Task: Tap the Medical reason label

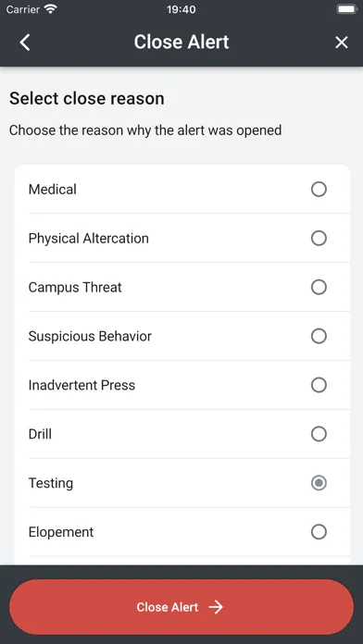Action: 52,190
